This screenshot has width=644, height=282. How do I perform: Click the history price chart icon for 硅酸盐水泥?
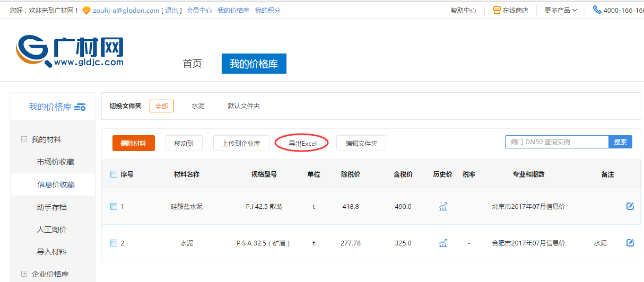point(443,207)
